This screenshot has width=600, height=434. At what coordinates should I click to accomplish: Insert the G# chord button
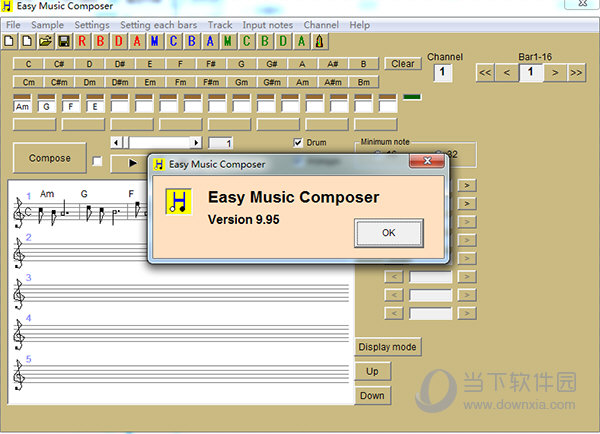click(272, 64)
